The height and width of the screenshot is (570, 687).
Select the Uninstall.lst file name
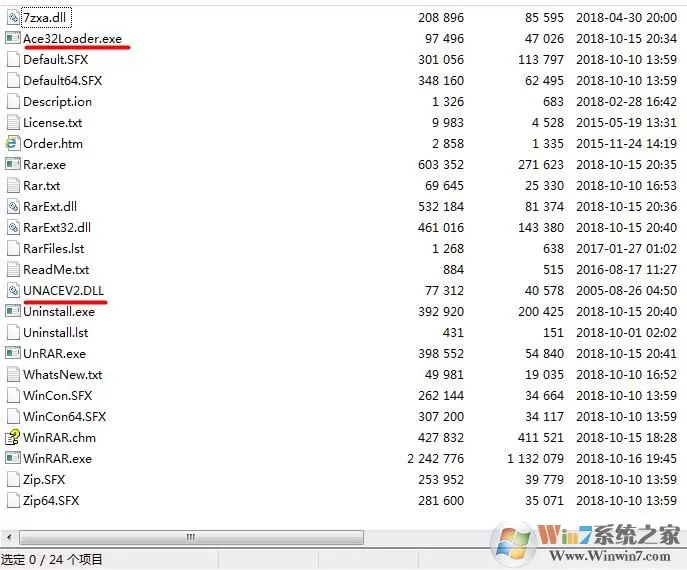(x=56, y=333)
